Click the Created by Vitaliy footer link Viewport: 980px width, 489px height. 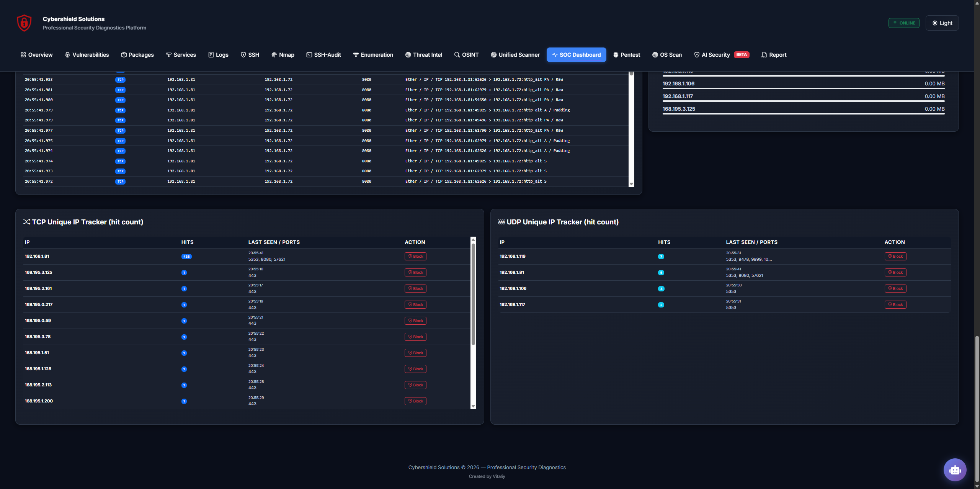[x=487, y=476]
